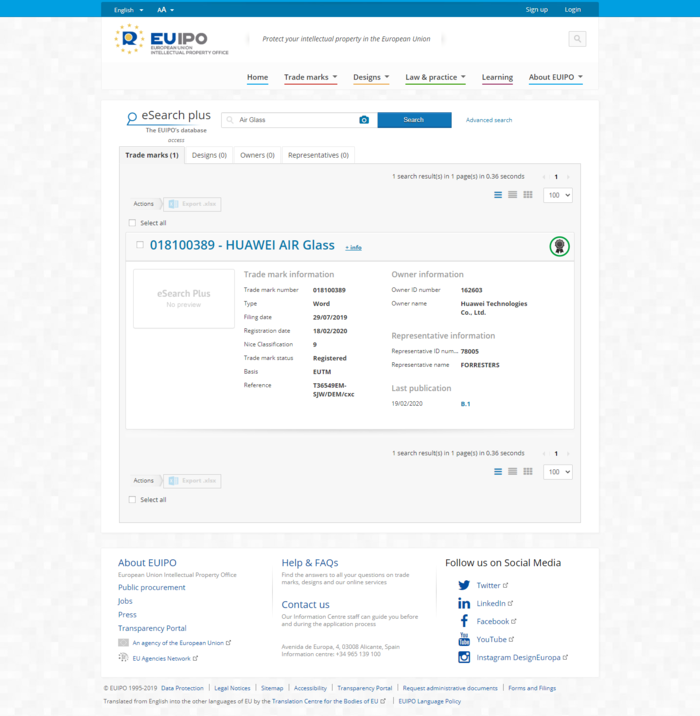
Task: Click the LinkedIn icon
Action: click(x=464, y=603)
